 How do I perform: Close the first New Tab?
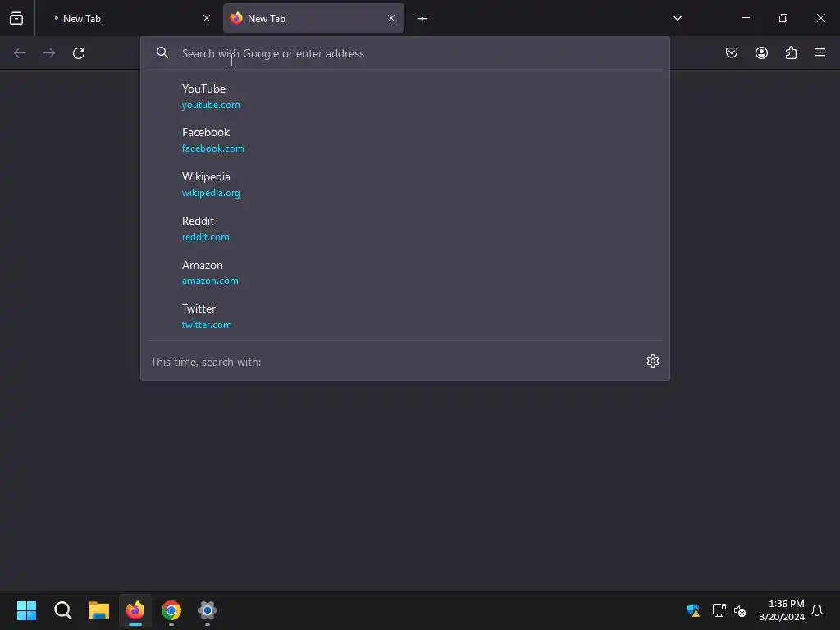coord(206,18)
